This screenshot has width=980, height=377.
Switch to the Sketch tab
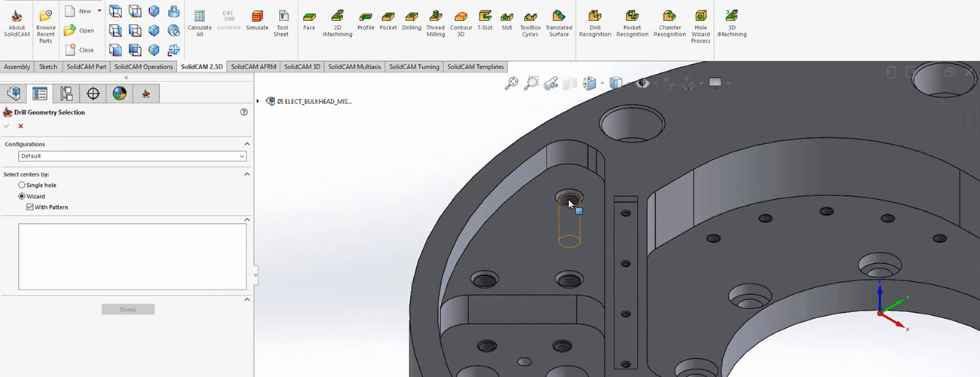(48, 66)
